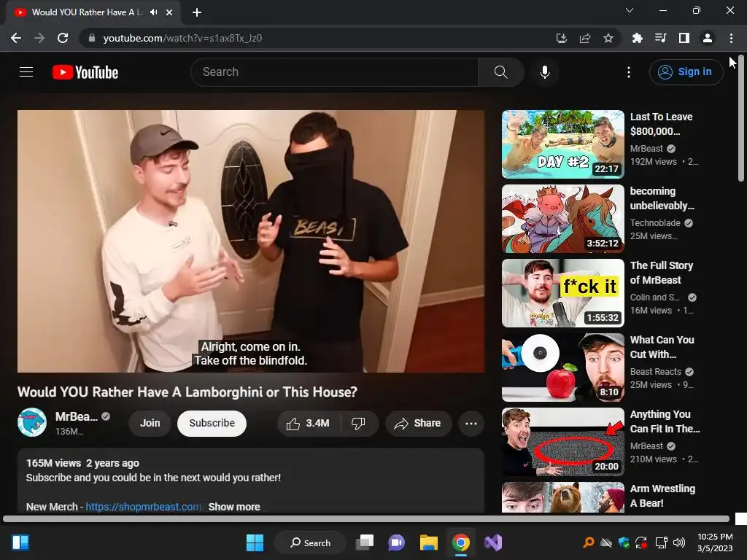The width and height of the screenshot is (747, 560).
Task: Click the 165M views text
Action: click(53, 463)
